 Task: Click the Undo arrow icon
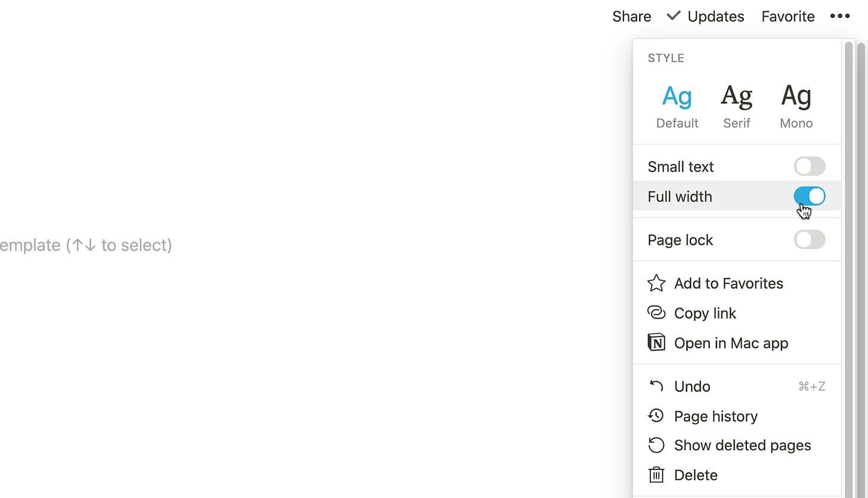click(x=656, y=386)
